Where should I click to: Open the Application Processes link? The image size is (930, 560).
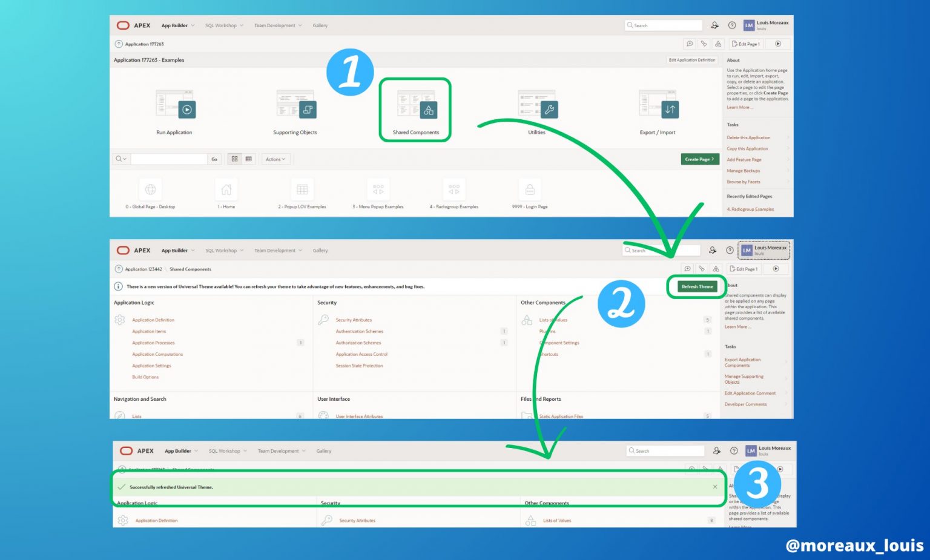point(153,343)
